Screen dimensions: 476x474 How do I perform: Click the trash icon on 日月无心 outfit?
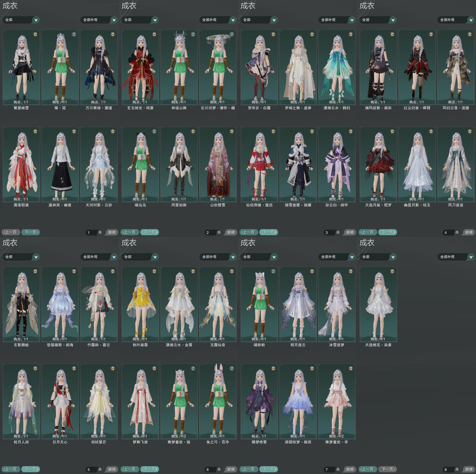pyautogui.click(x=74, y=368)
